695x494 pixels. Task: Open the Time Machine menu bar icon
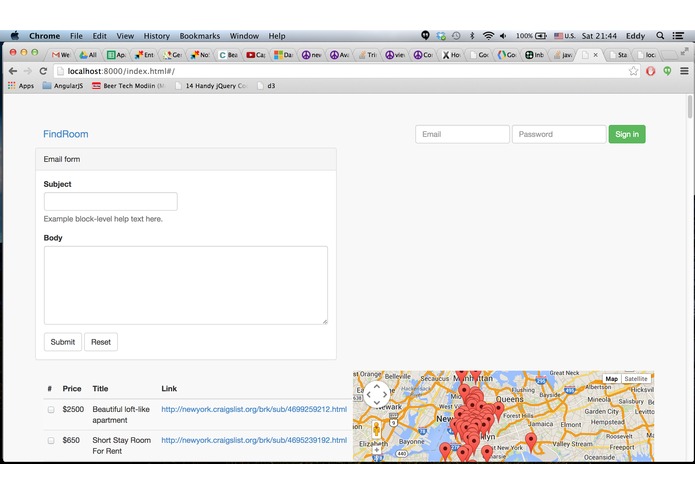(x=456, y=36)
